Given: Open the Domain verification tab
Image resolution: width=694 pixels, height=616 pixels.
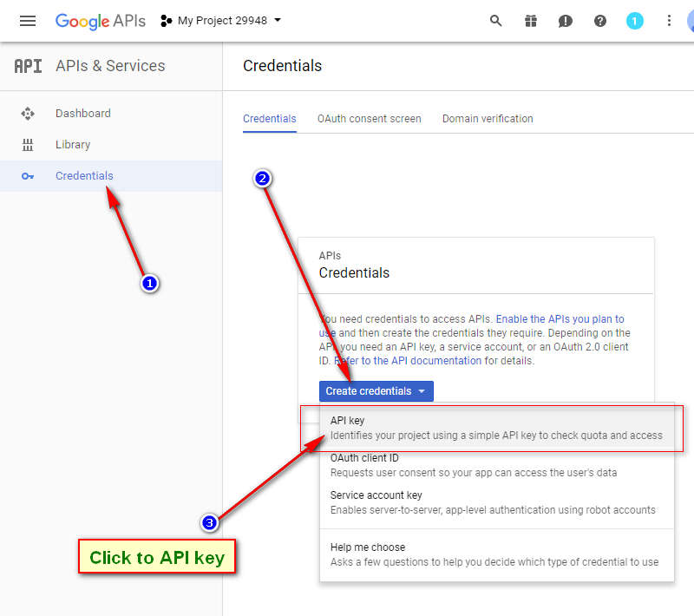Looking at the screenshot, I should (487, 119).
